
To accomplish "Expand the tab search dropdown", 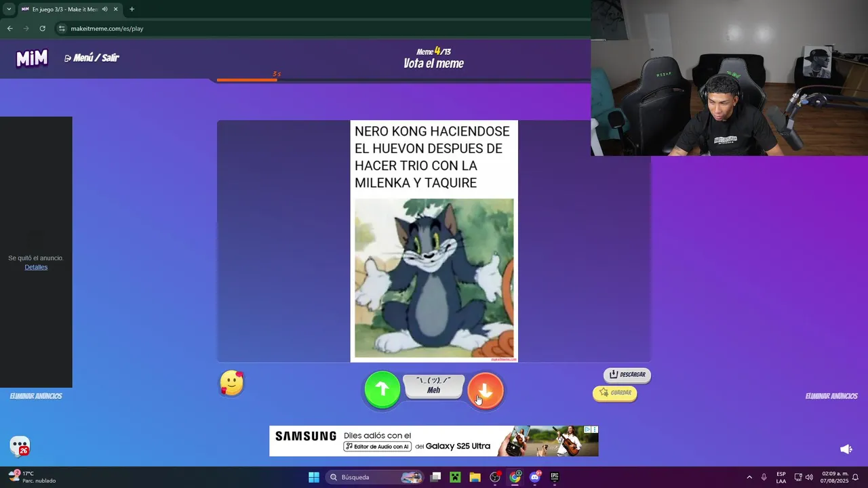I will tap(9, 9).
